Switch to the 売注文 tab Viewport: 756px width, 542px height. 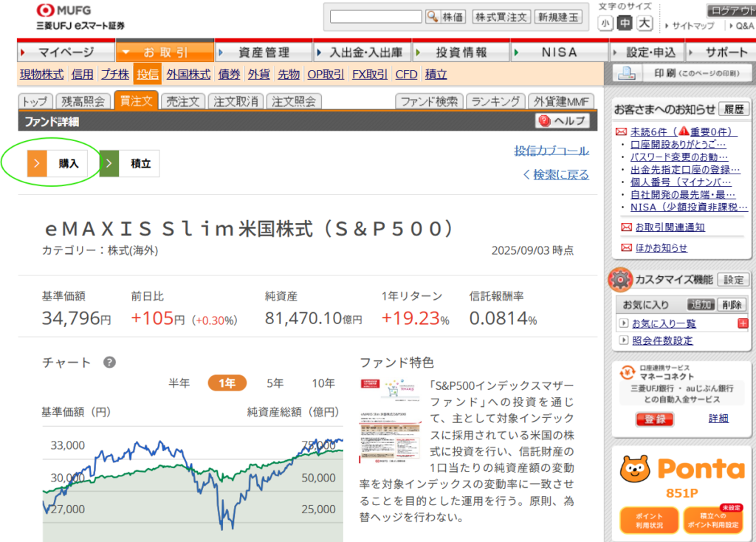coord(183,101)
